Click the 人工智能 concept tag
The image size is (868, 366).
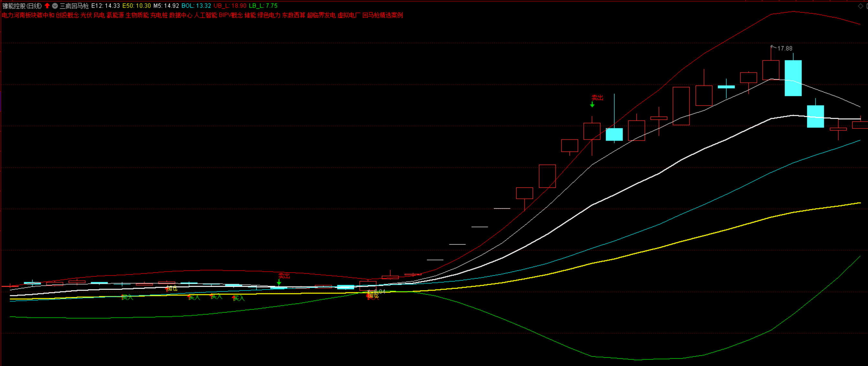click(206, 15)
